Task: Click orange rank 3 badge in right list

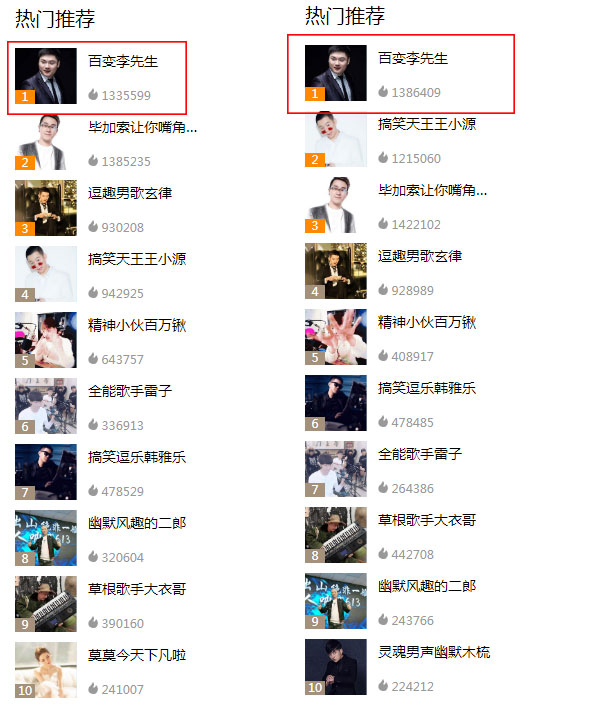Action: 315,226
